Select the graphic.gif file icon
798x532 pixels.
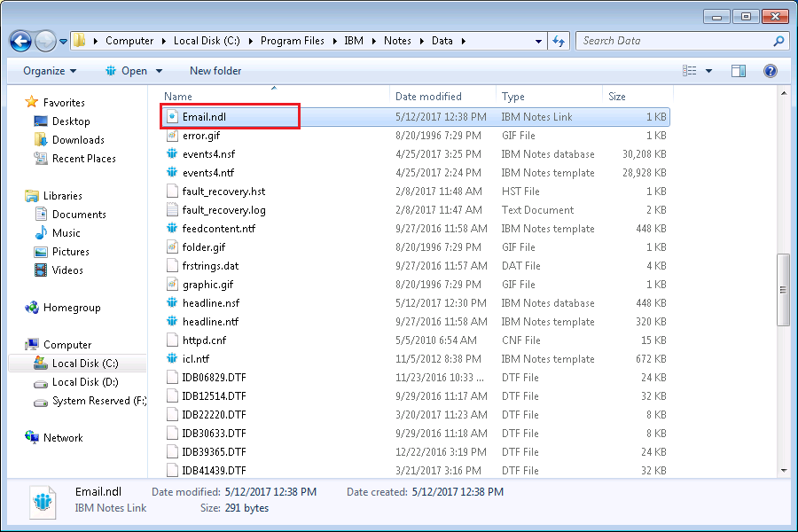click(172, 284)
